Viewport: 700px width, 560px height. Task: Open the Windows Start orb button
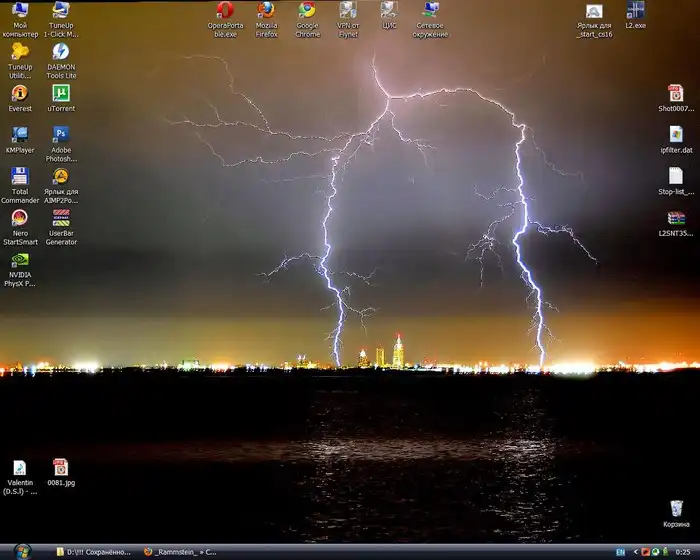click(22, 551)
